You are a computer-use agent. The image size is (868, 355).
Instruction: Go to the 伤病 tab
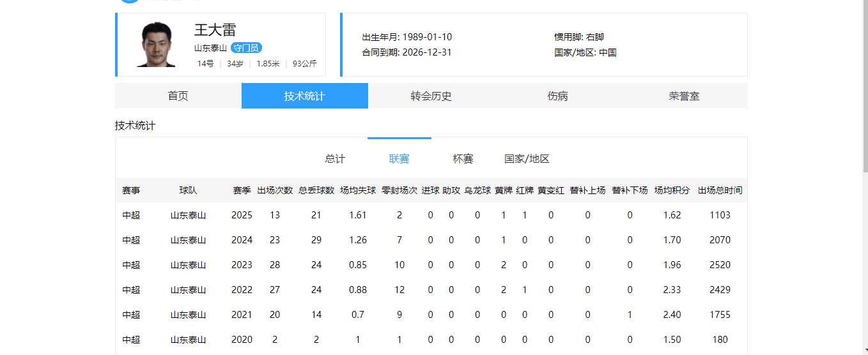pyautogui.click(x=557, y=96)
